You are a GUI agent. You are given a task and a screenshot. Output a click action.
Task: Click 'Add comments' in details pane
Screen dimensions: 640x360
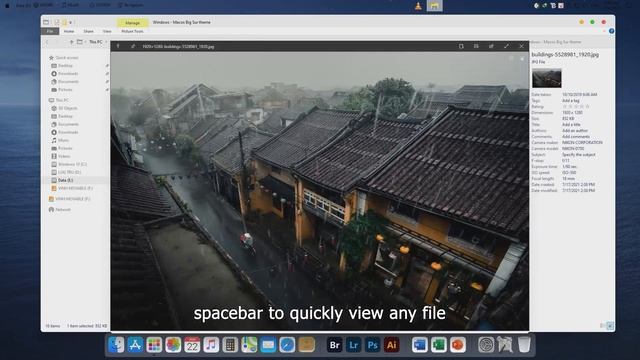coord(576,137)
